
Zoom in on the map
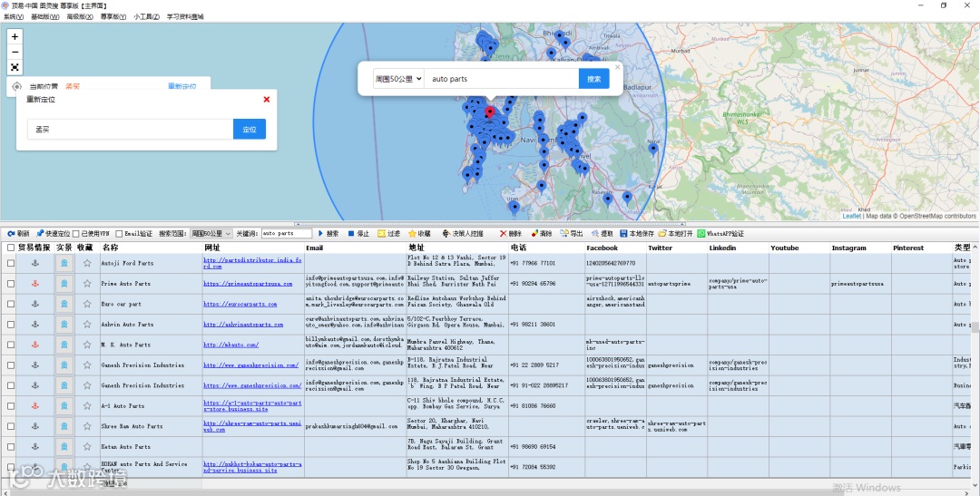[x=15, y=36]
